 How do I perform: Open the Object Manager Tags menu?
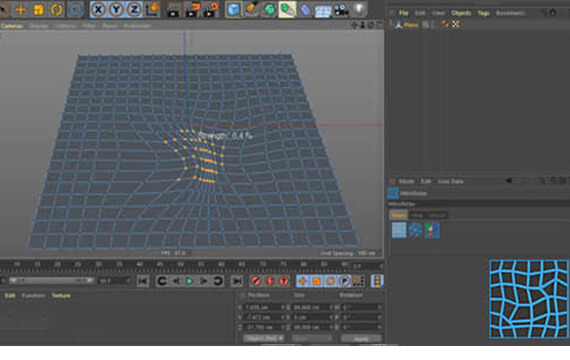483,13
